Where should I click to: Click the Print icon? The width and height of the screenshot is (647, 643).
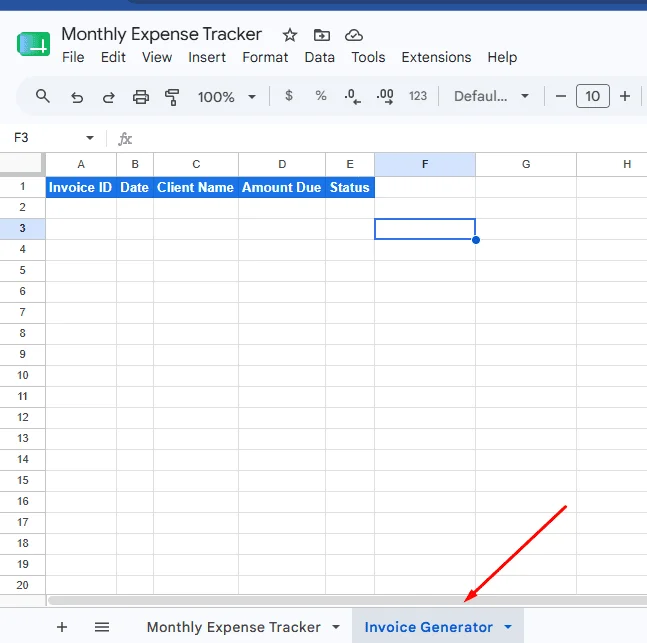[141, 97]
